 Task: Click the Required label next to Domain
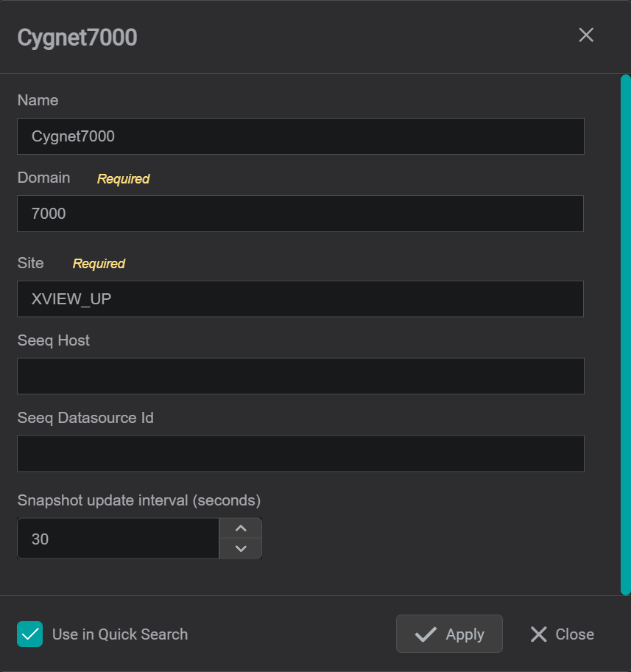[x=123, y=178]
